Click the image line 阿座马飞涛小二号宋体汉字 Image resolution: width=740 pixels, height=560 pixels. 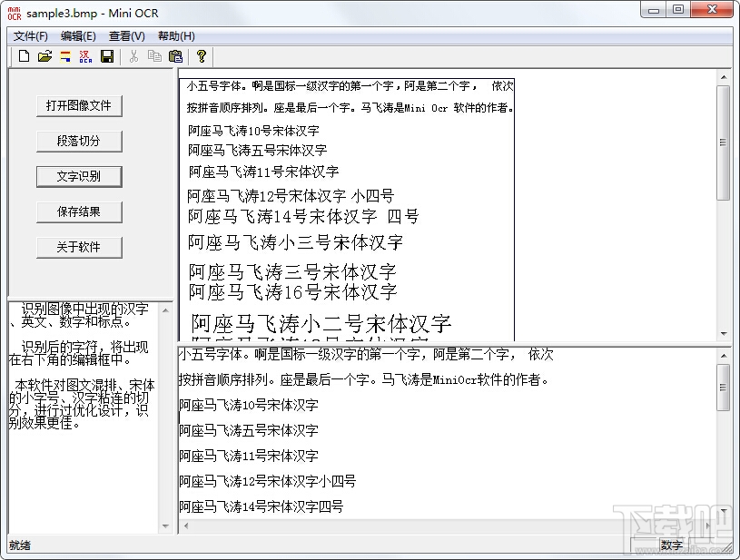[x=321, y=324]
